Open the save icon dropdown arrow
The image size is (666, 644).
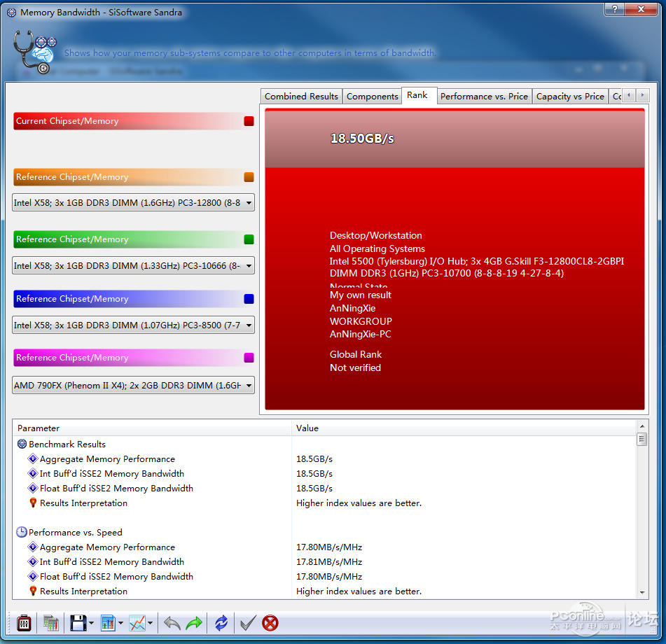click(91, 623)
